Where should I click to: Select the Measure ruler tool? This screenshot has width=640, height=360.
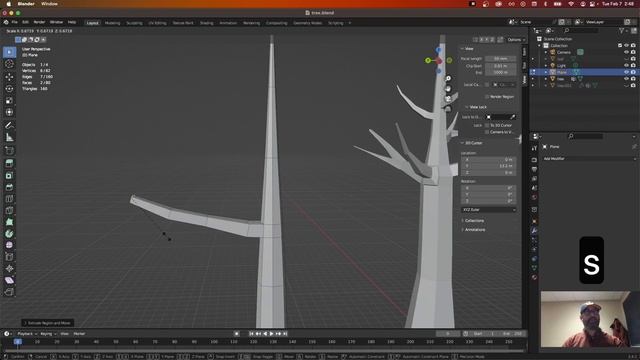(9, 137)
